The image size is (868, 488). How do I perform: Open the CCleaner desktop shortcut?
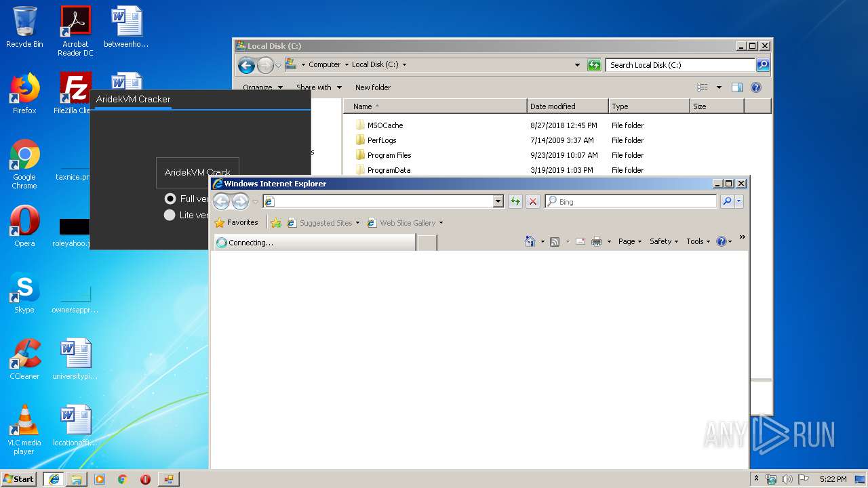[x=24, y=359]
